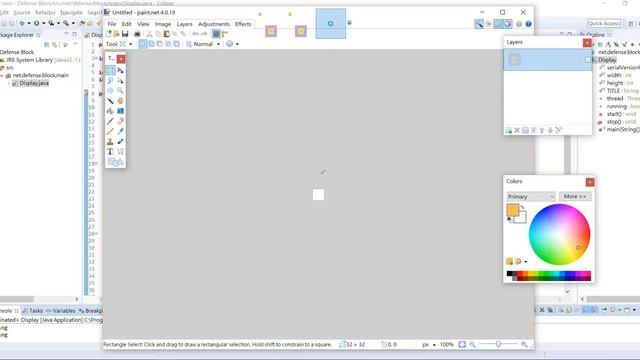Click the New image toolbar icon

[108, 34]
